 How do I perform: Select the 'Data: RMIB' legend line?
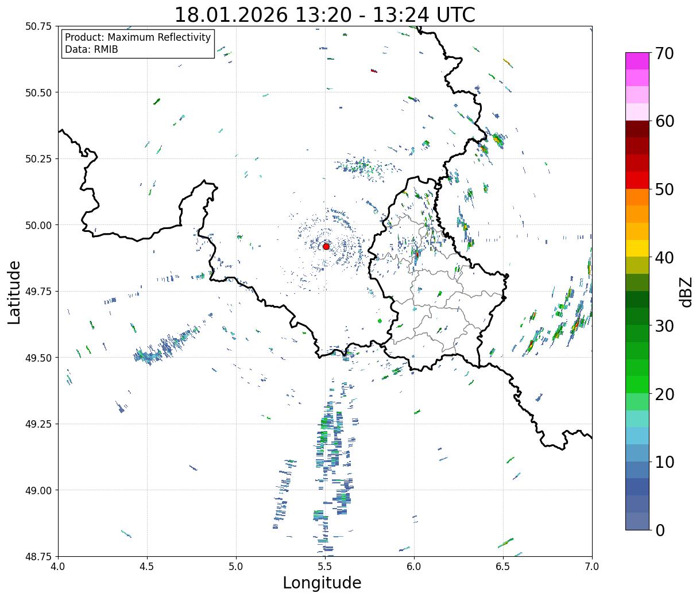tap(91, 50)
